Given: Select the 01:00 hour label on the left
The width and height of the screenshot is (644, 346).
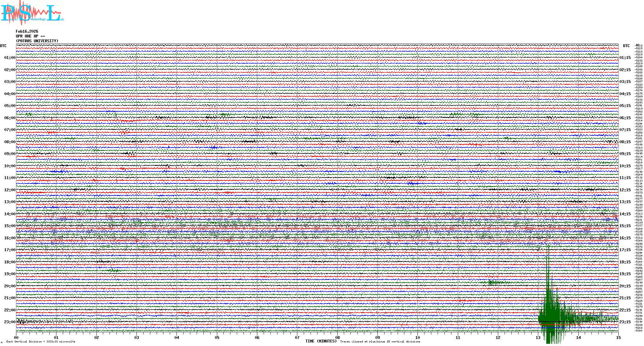Looking at the screenshot, I should coord(10,58).
